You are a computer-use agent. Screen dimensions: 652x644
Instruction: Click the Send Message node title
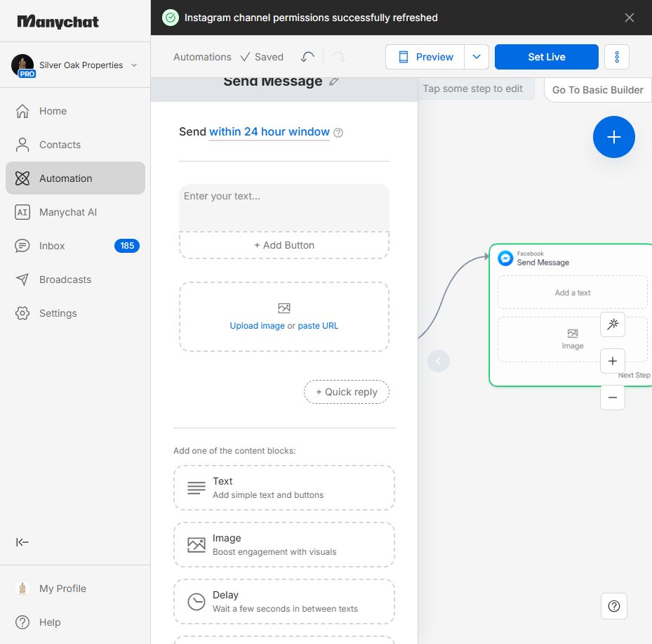pyautogui.click(x=543, y=263)
